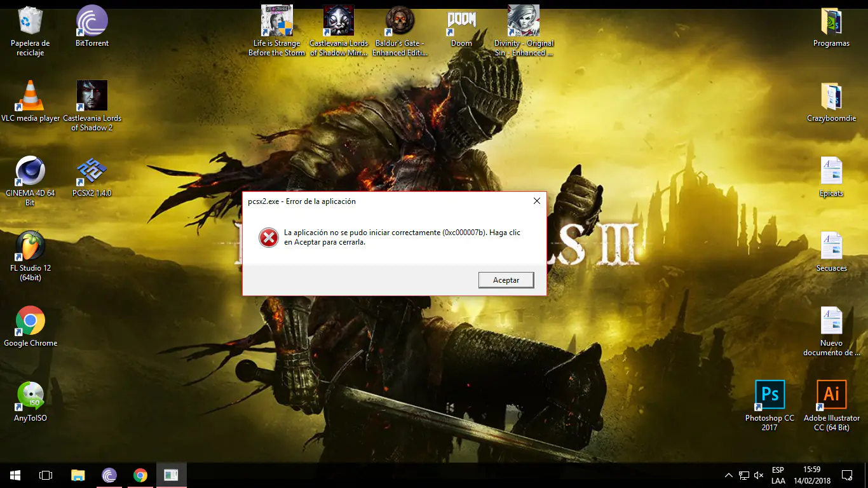
Task: Open the muted volume tray icon
Action: coord(758,475)
